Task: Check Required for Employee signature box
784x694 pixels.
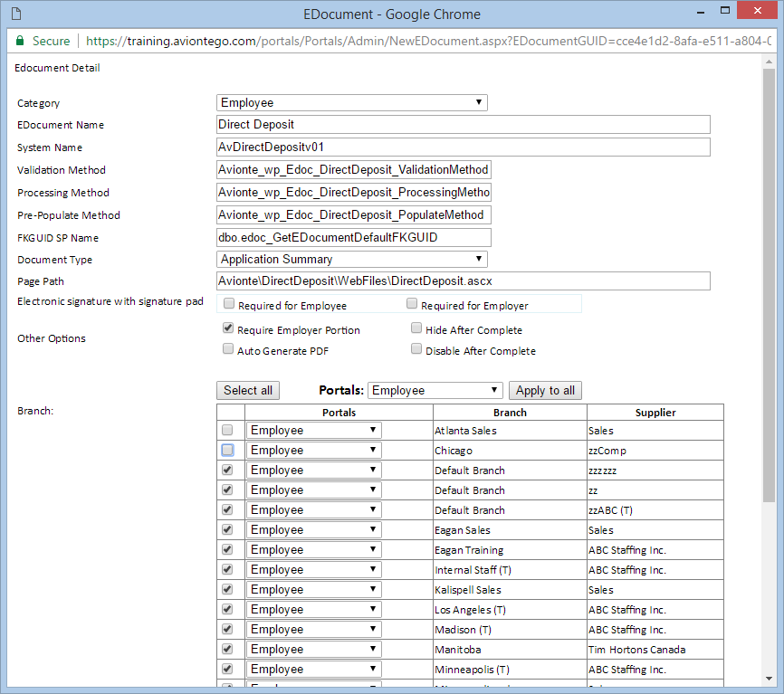Action: tap(229, 303)
